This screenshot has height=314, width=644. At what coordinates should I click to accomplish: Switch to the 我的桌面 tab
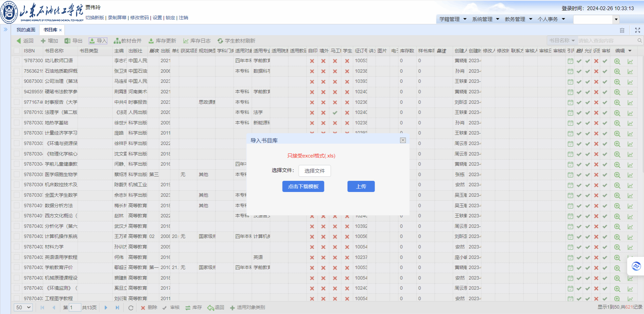point(26,30)
